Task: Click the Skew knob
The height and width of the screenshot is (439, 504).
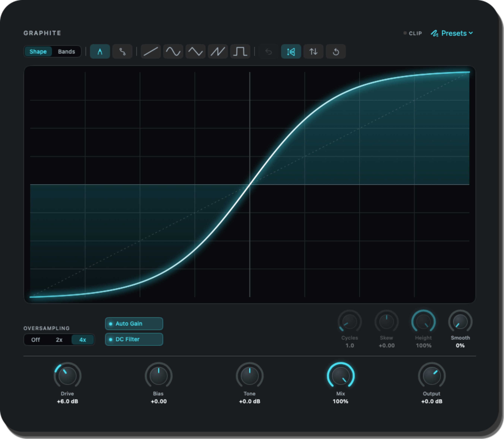Action: click(387, 322)
